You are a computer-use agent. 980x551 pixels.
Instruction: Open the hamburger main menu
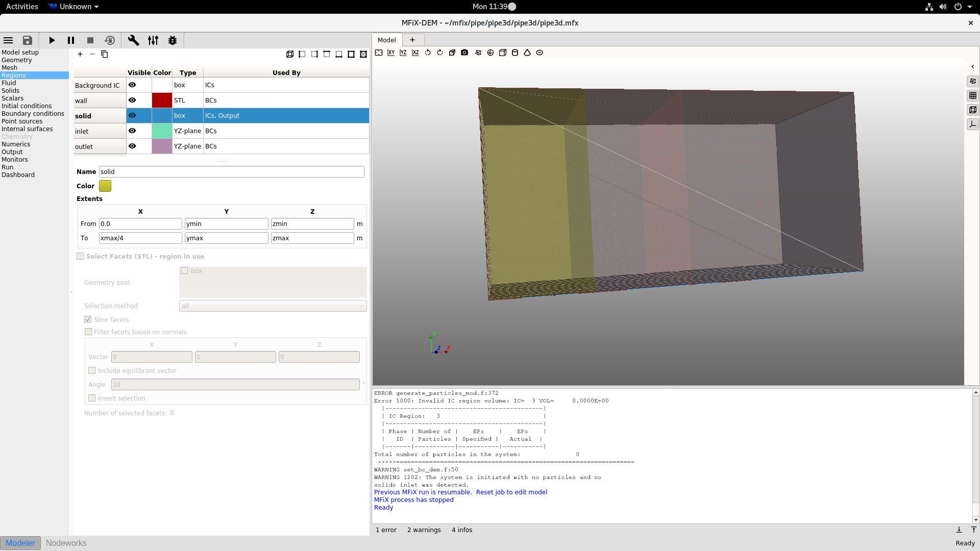pyautogui.click(x=8, y=40)
